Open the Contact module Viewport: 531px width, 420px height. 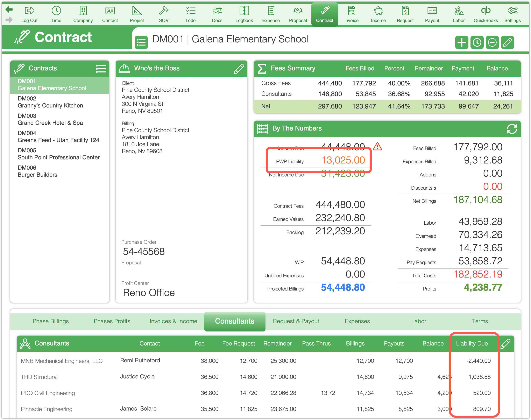110,14
